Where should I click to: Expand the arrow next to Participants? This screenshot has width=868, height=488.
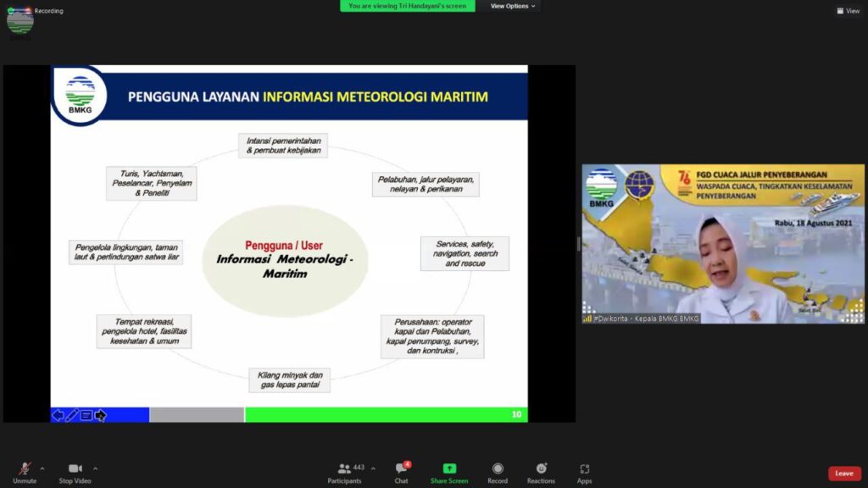[x=373, y=468]
